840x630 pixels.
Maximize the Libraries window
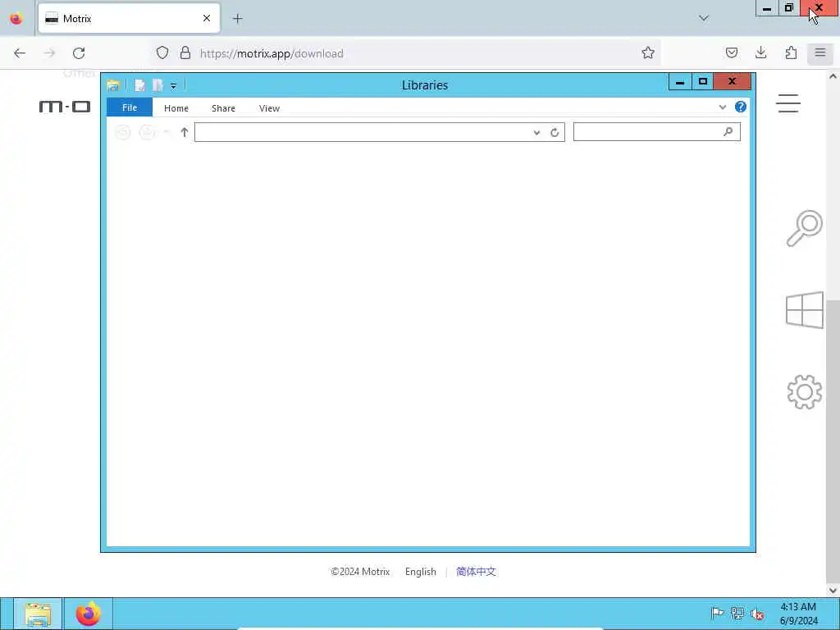click(x=702, y=82)
